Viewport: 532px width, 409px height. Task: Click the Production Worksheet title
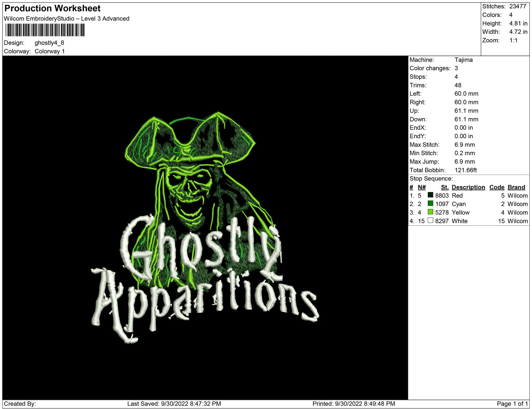[x=52, y=8]
